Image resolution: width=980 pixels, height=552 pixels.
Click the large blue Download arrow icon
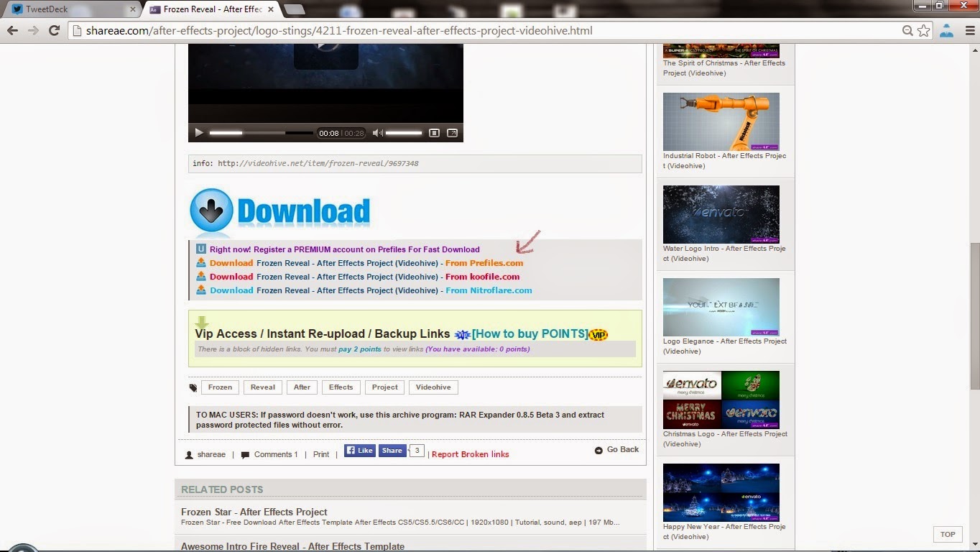click(x=211, y=211)
